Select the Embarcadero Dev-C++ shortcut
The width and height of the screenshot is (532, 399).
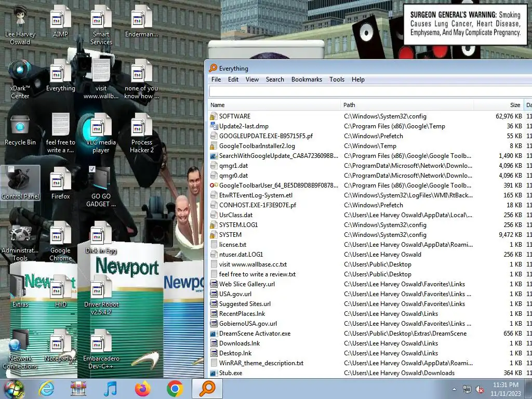tap(101, 349)
